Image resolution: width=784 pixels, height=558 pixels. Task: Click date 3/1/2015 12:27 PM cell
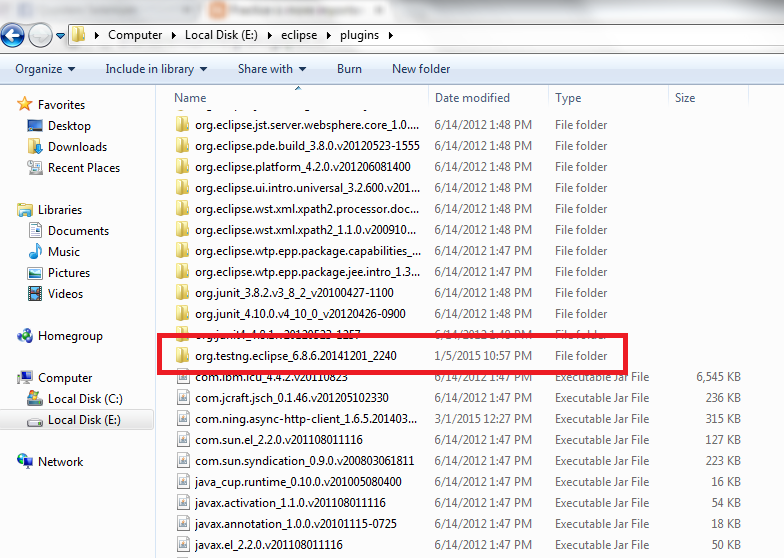[482, 419]
